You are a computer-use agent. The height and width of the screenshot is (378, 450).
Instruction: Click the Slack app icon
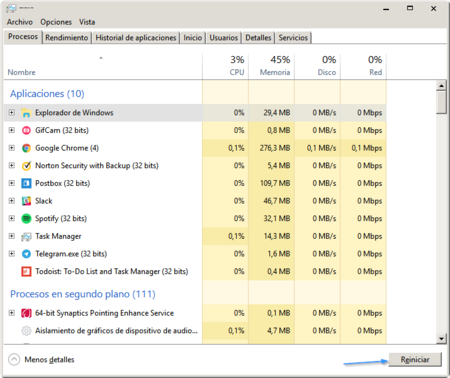(x=26, y=201)
